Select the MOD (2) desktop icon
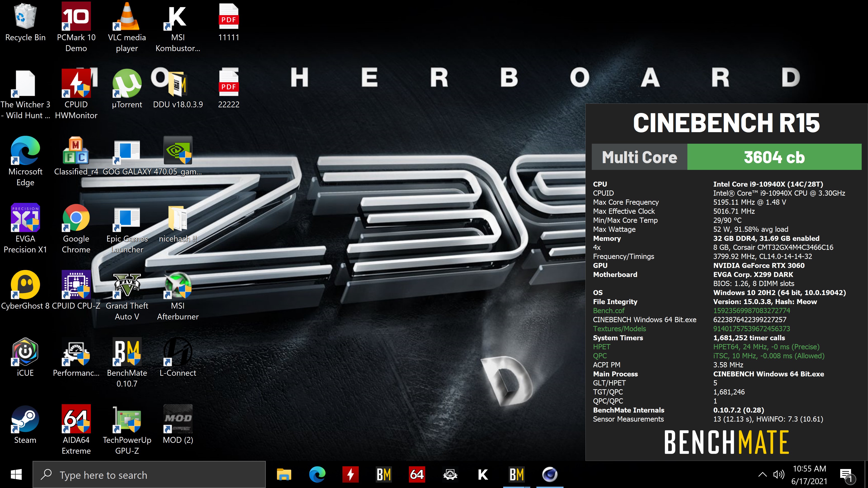The image size is (868, 488). pyautogui.click(x=178, y=424)
